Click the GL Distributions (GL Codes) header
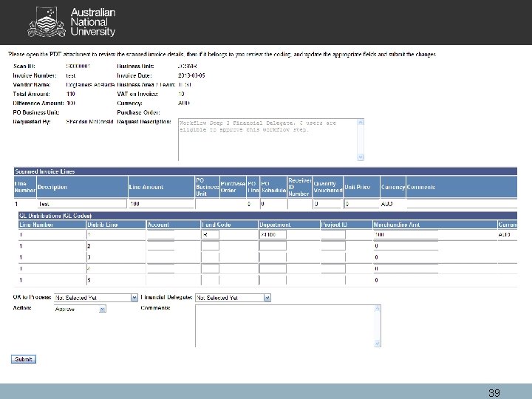This screenshot has height=399, width=532. [267, 216]
